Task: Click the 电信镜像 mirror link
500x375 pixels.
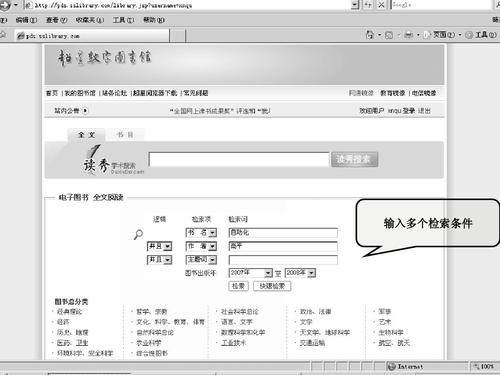Action: point(424,93)
